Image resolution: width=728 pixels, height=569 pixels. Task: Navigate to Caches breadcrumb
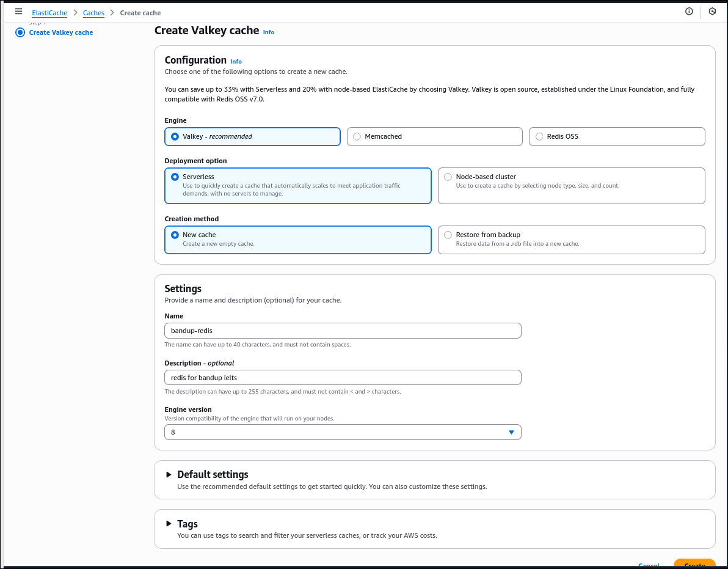[93, 13]
